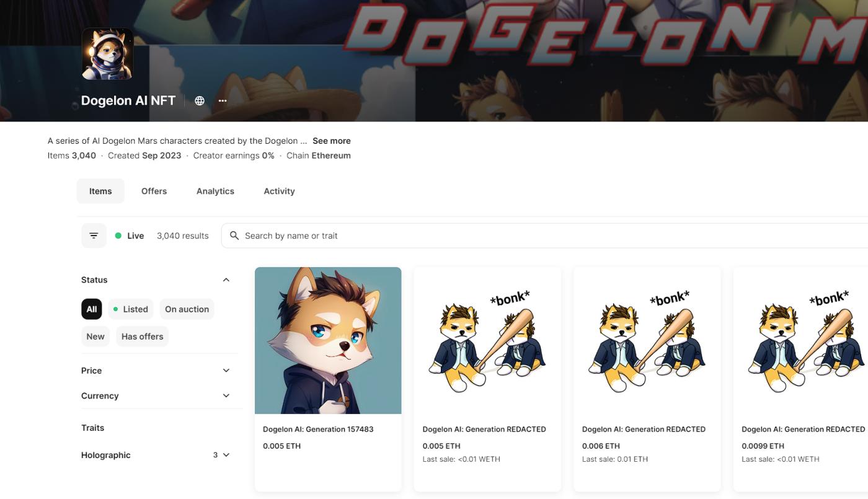Expand the Price filter section
The height and width of the screenshot is (499, 868).
pos(226,370)
